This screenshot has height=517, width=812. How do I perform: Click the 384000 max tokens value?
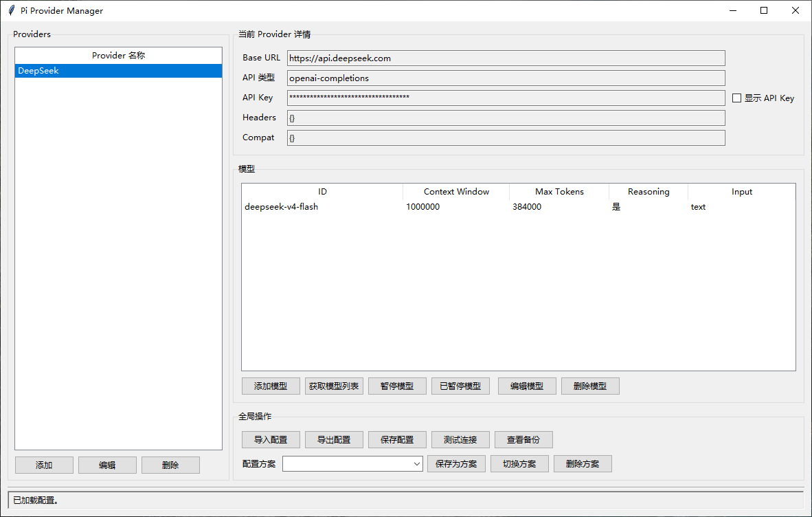point(527,207)
